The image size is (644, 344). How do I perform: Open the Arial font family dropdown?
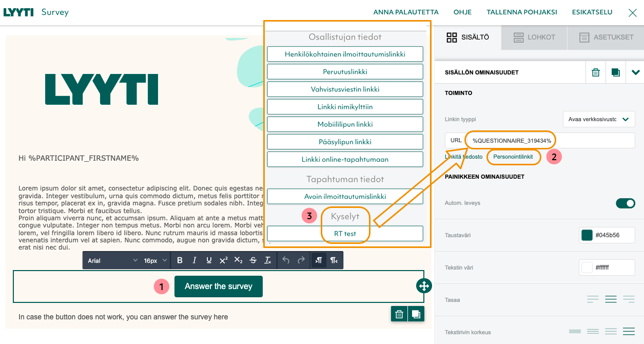point(112,260)
